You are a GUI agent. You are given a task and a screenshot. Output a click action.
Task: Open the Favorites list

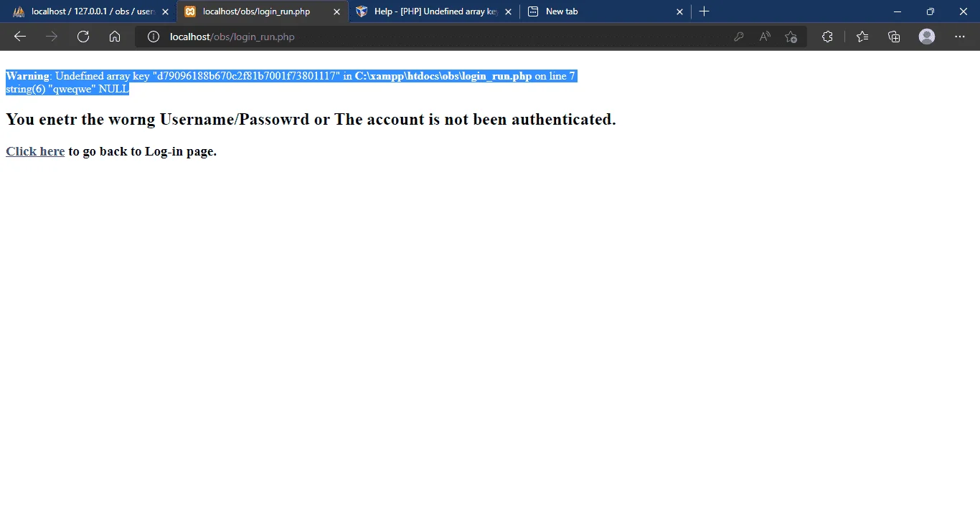[862, 37]
